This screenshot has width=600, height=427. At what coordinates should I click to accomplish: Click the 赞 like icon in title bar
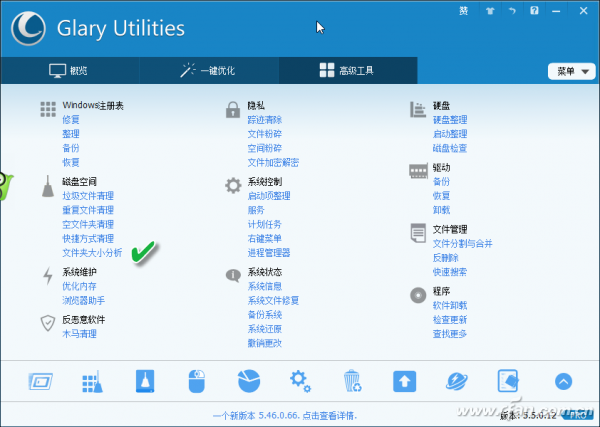pyautogui.click(x=464, y=11)
